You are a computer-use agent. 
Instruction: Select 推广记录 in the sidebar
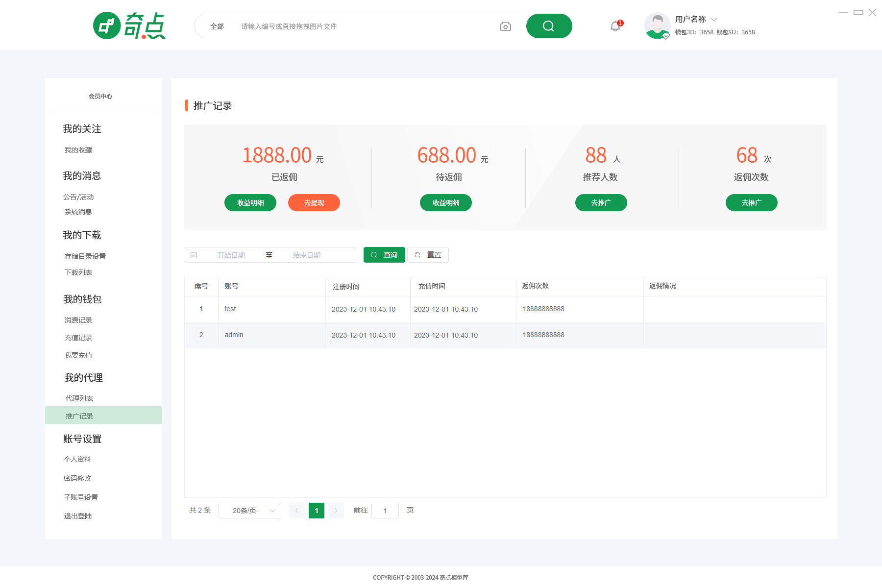[x=103, y=415]
